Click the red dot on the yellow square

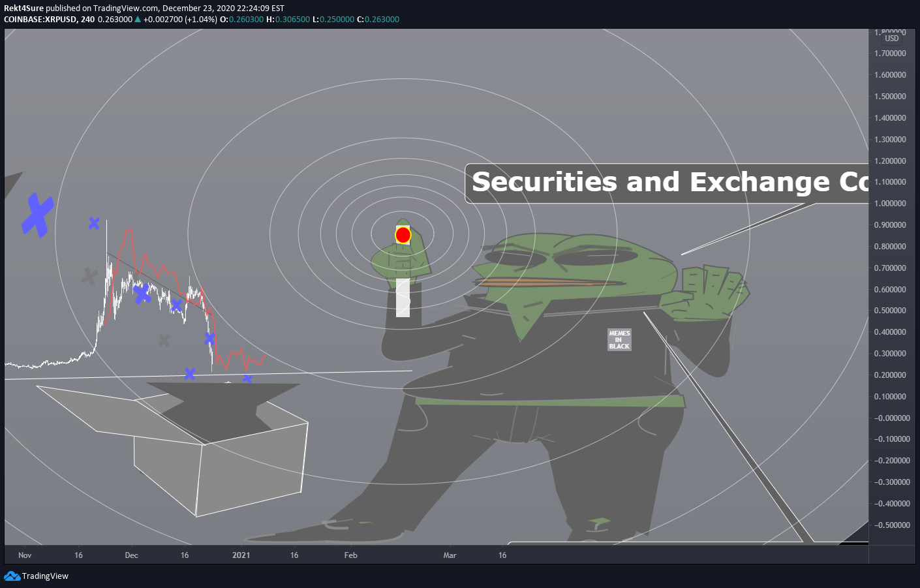click(x=403, y=235)
